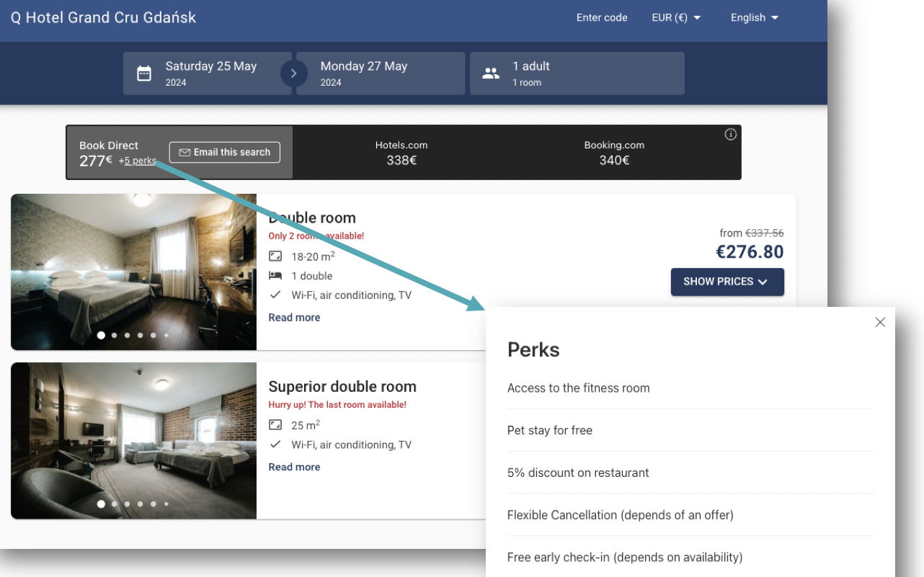
Task: Click the crossed-out €337.56 price
Action: tap(764, 233)
